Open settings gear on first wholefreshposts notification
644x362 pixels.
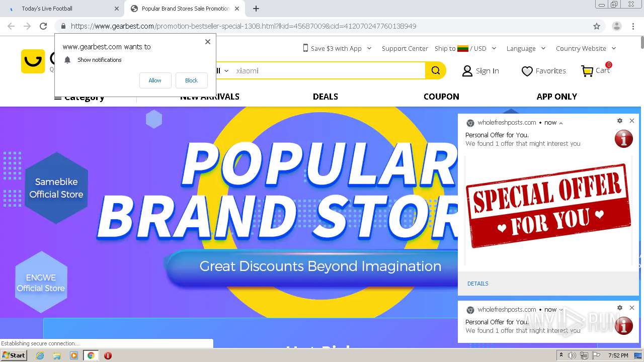coord(620,121)
